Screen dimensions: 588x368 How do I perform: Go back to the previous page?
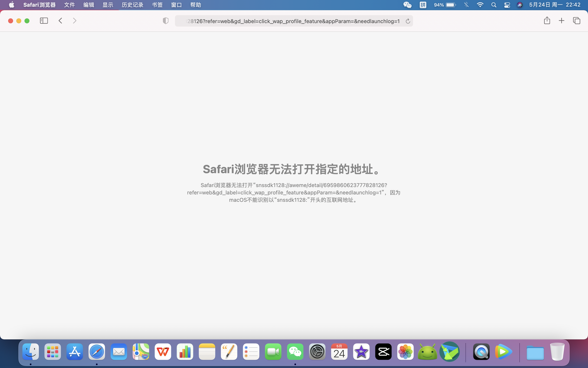pos(60,21)
